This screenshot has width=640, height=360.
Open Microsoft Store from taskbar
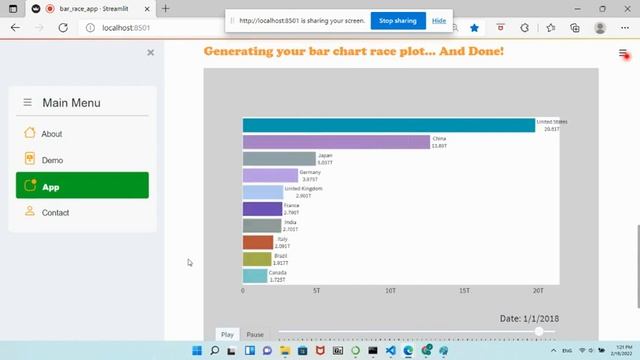click(302, 350)
